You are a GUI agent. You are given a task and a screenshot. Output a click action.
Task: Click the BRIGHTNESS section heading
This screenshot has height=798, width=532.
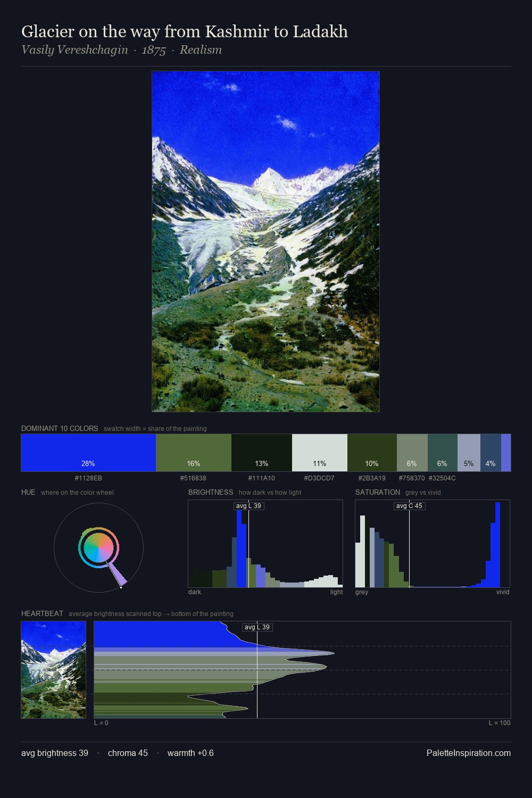click(x=211, y=492)
